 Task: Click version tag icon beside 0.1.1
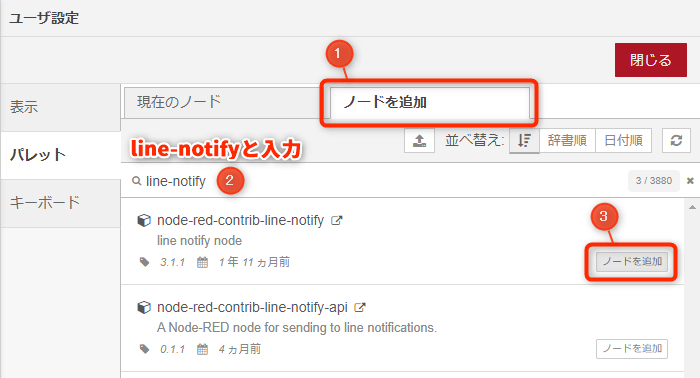(x=144, y=349)
